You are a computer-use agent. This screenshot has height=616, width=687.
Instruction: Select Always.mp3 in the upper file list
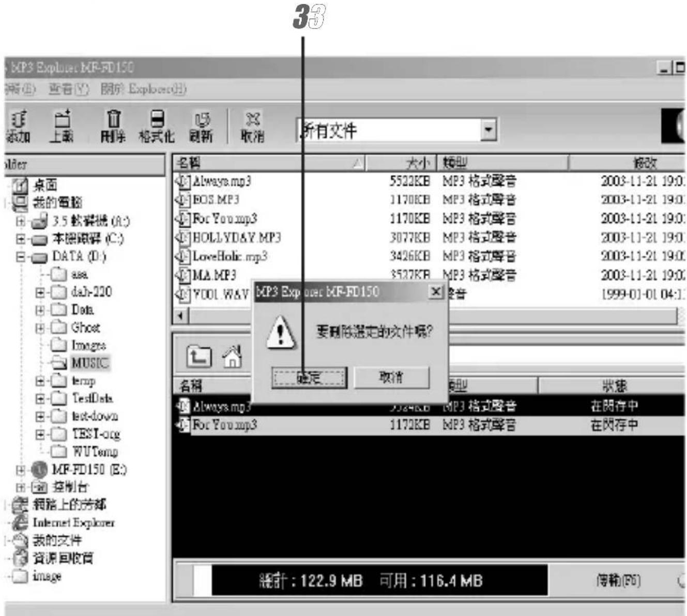tap(221, 181)
